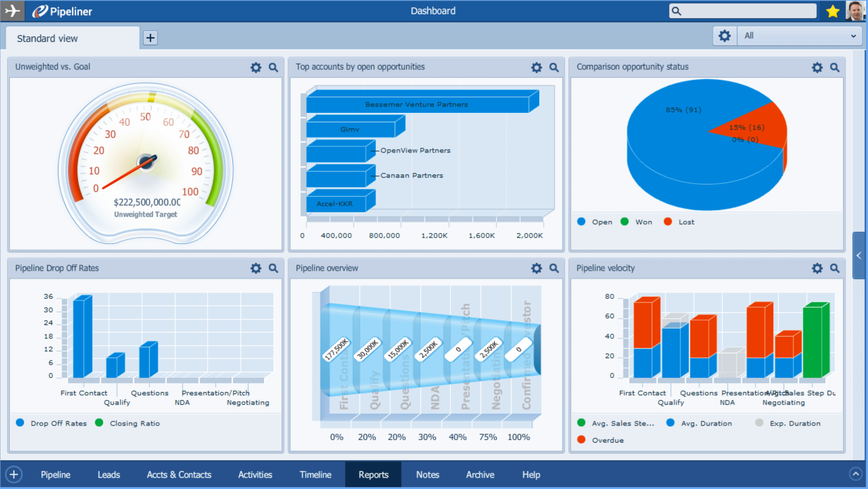Viewport: 868px width, 489px height.
Task: Open settings gear on Pipeline overview widget
Action: [x=536, y=268]
